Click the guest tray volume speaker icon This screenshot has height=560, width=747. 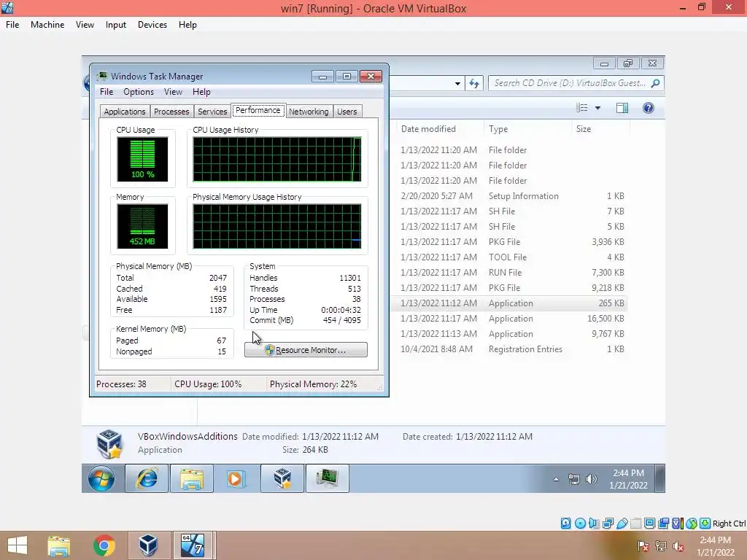tap(591, 479)
